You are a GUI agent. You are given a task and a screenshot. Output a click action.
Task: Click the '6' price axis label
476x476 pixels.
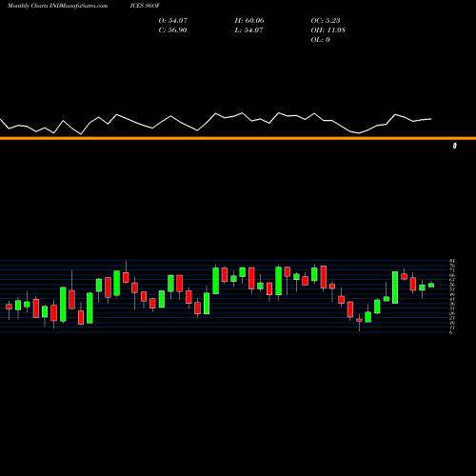[451, 332]
